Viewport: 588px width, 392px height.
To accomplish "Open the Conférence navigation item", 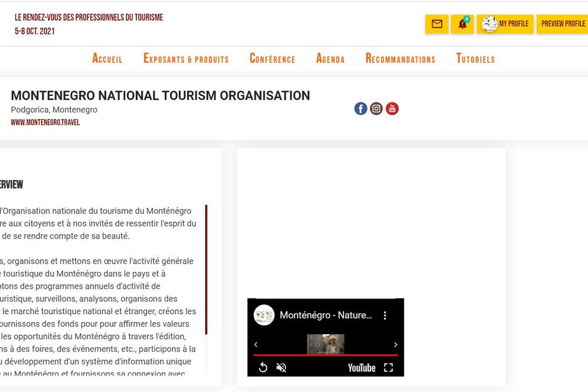I will (x=272, y=59).
